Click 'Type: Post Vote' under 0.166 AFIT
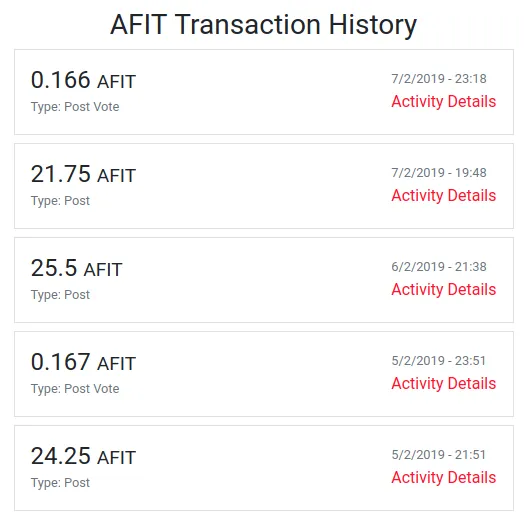The width and height of the screenshot is (531, 515). 75,107
